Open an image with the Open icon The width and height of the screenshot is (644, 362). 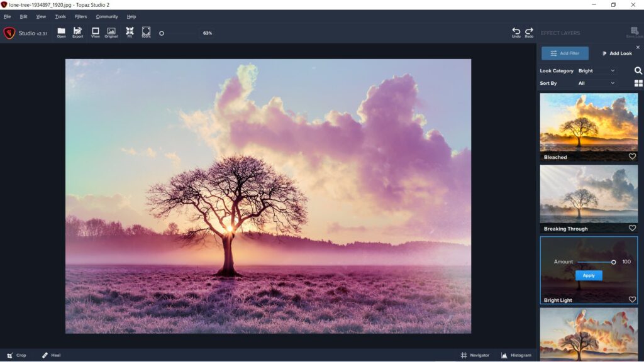pyautogui.click(x=61, y=33)
